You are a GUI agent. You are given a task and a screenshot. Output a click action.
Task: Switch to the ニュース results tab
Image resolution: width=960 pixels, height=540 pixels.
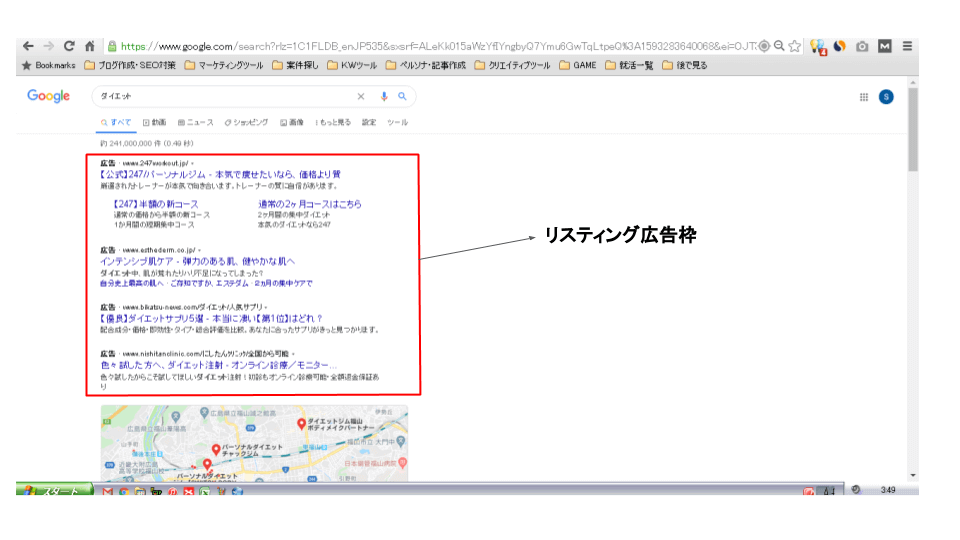click(x=196, y=122)
